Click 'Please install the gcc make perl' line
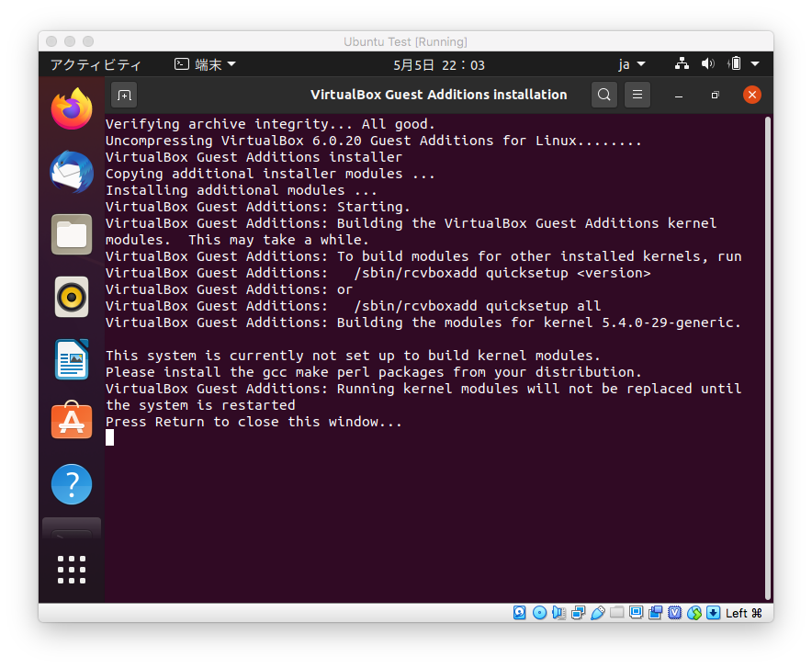This screenshot has height=668, width=812. click(x=373, y=372)
